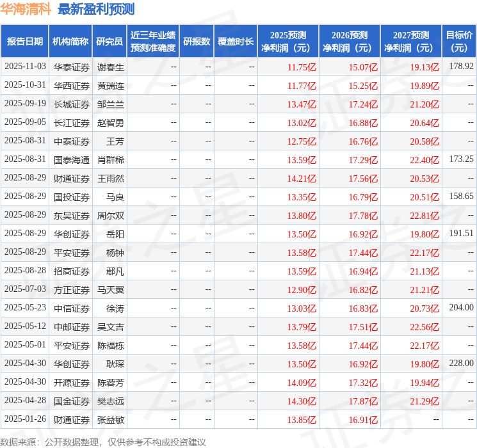This screenshot has width=477, height=448.
Task: Click the 2025预测净利润 column header
Action: 287,41
